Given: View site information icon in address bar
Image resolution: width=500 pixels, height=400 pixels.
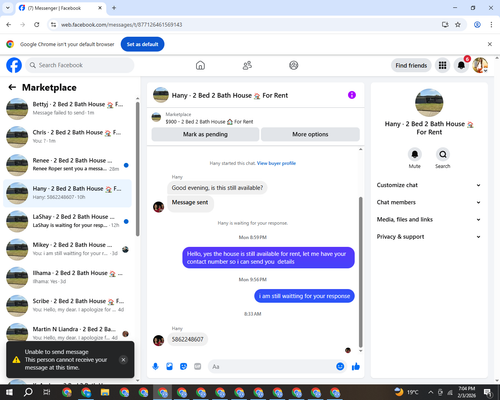Looking at the screenshot, I should [x=53, y=25].
